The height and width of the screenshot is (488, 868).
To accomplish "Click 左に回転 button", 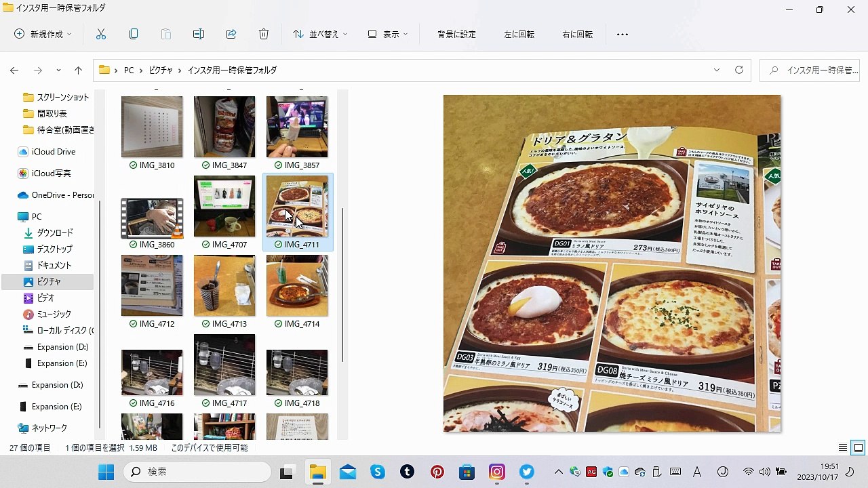I will coord(519,34).
